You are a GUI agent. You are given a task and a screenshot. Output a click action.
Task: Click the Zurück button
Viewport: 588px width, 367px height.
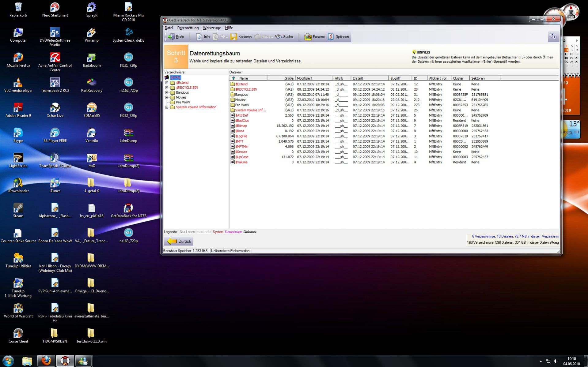[178, 241]
